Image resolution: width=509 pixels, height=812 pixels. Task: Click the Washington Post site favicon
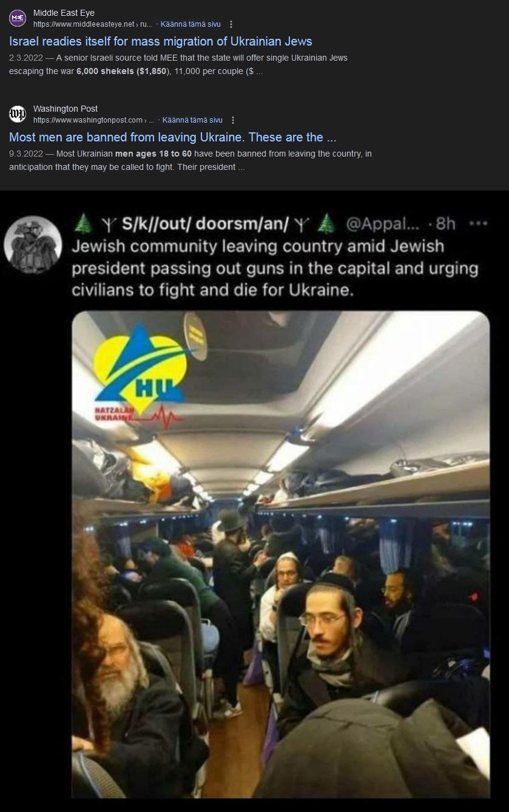pos(18,114)
